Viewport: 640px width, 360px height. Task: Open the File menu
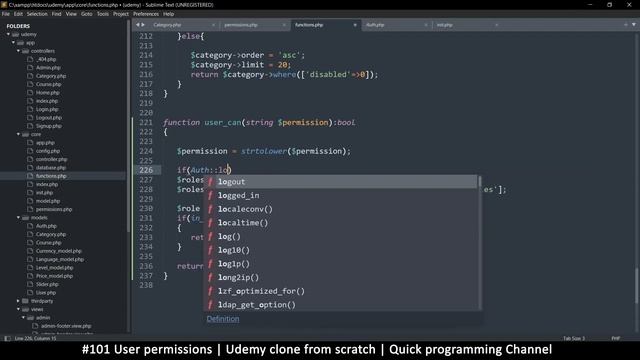pyautogui.click(x=6, y=14)
